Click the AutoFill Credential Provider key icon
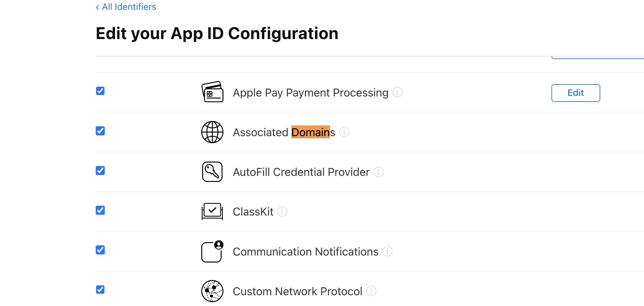This screenshot has height=306, width=644. click(212, 172)
